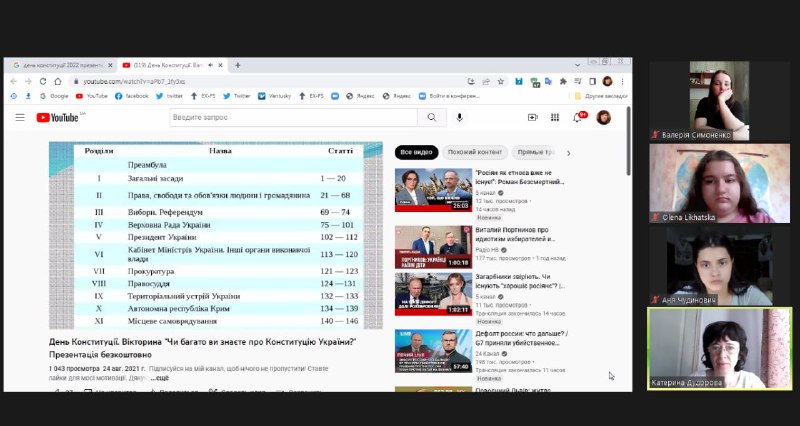This screenshot has width=800, height=426.
Task: Open the Chrome extensions puzzle icon
Action: (x=563, y=81)
